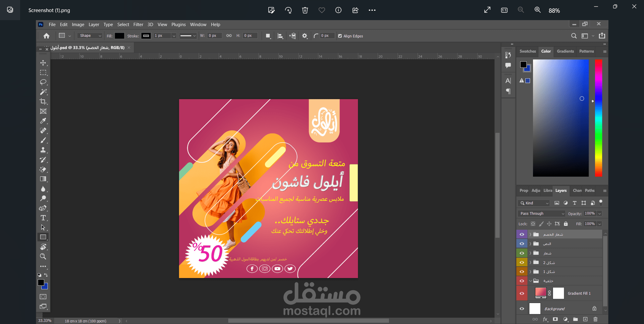The height and width of the screenshot is (324, 644).
Task: Hide the النص layer group
Action: point(522,244)
